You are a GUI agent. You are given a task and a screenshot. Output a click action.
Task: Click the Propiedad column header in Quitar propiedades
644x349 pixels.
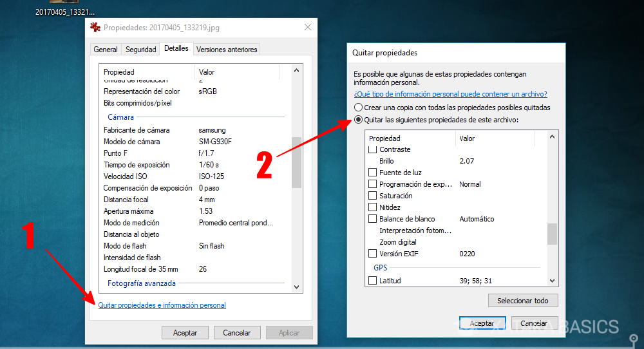point(411,138)
